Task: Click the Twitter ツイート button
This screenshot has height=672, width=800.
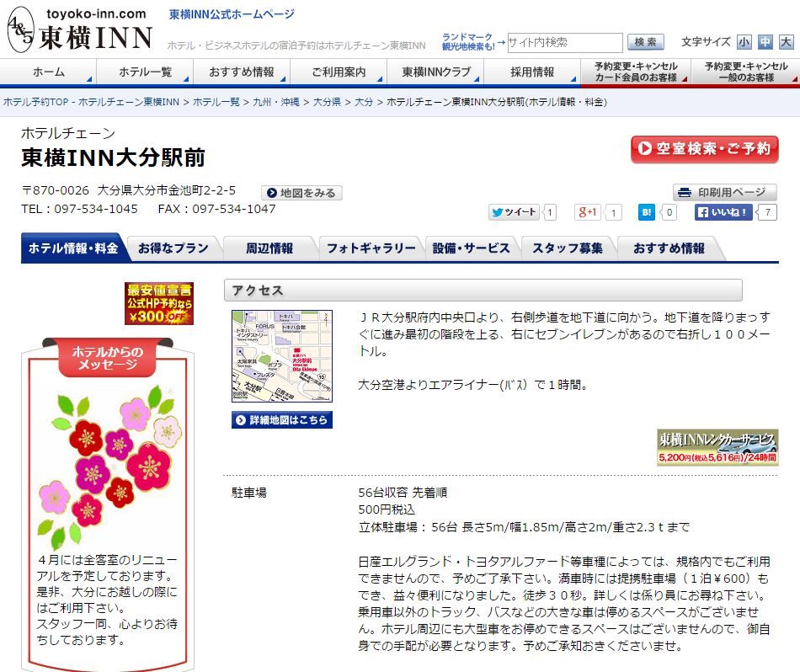Action: [x=515, y=212]
